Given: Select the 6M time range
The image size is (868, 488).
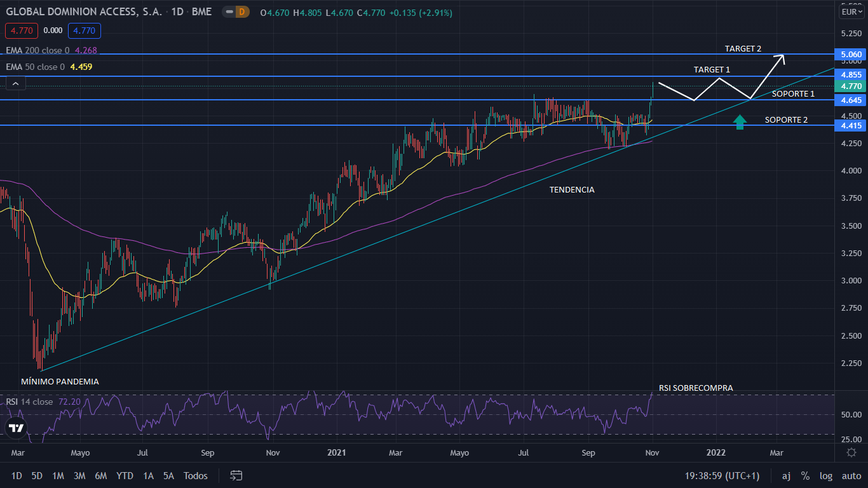Looking at the screenshot, I should pos(100,475).
